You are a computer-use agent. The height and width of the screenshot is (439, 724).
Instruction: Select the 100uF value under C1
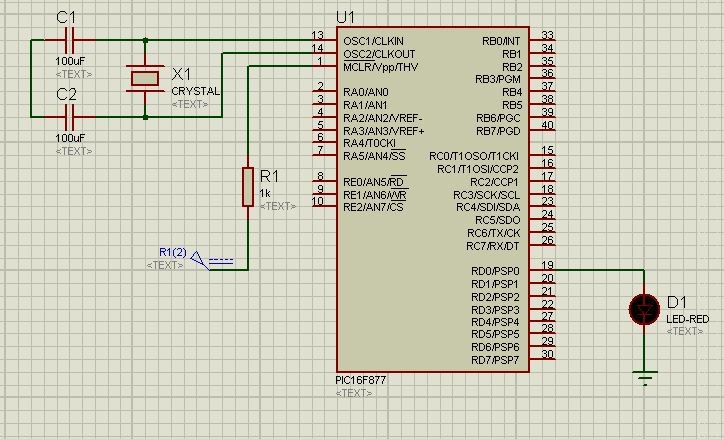(x=70, y=62)
